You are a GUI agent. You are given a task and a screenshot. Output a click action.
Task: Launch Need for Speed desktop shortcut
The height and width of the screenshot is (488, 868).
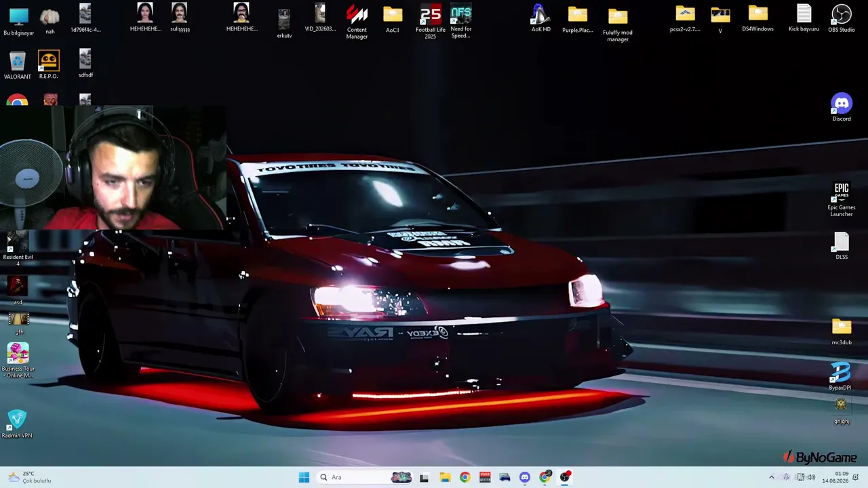461,22
